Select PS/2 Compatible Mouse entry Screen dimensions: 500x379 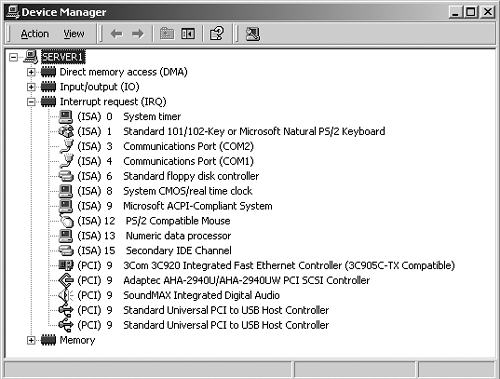[x=154, y=221]
